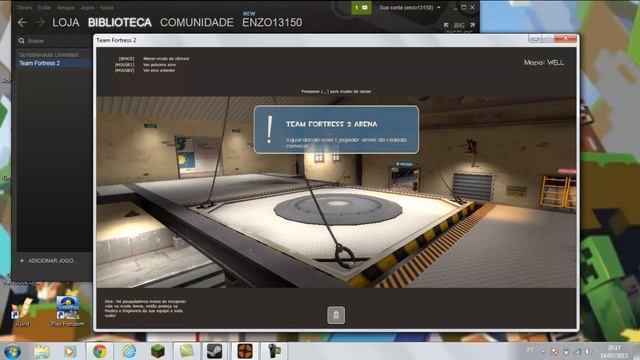Open the green notifications inbox button
The height and width of the screenshot is (360, 640).
361,8
